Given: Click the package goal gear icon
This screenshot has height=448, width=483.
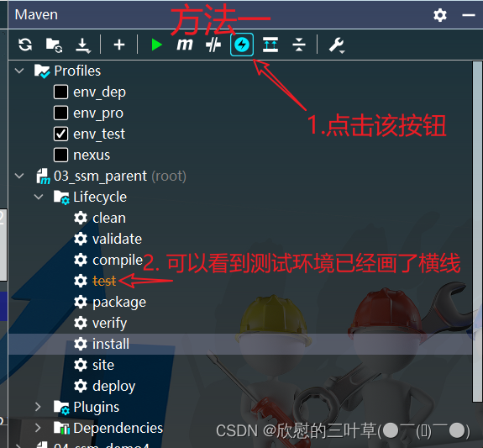Looking at the screenshot, I should click(81, 302).
